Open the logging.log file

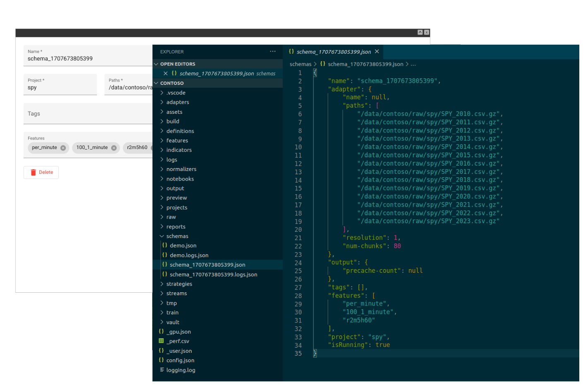[180, 370]
